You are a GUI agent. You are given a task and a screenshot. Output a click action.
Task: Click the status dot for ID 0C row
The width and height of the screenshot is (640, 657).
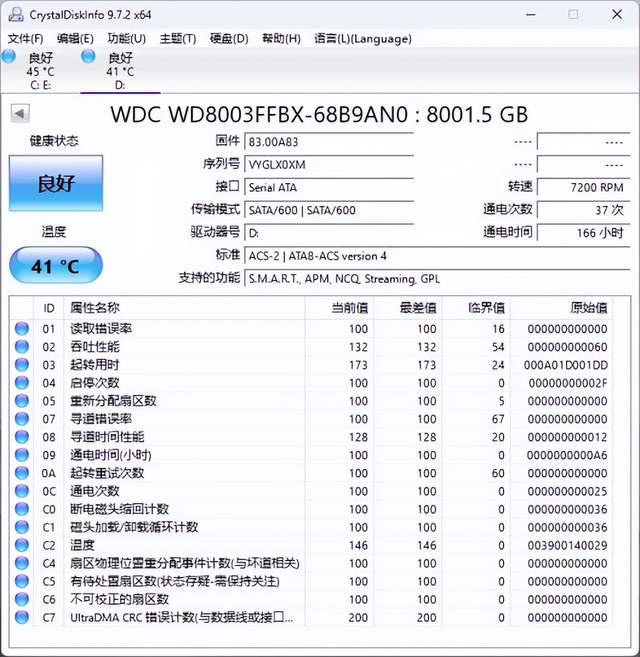(22, 491)
